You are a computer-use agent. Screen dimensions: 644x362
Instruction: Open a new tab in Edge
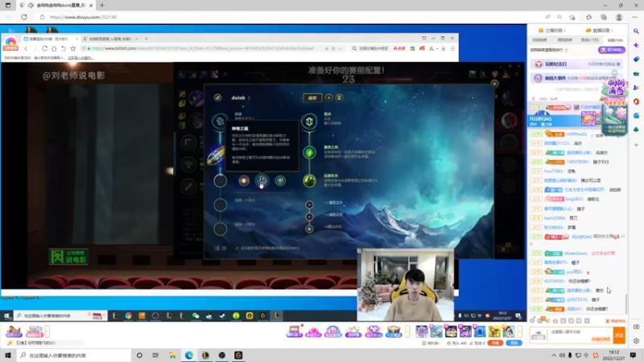click(102, 6)
